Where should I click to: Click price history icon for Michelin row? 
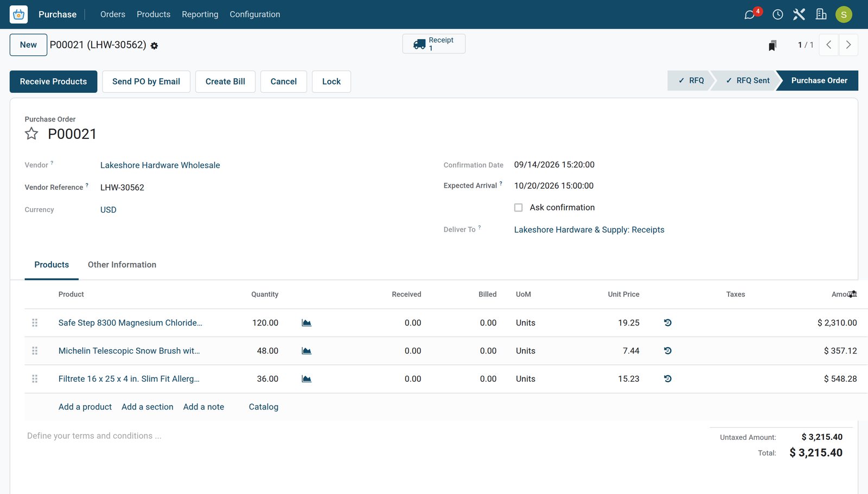668,351
